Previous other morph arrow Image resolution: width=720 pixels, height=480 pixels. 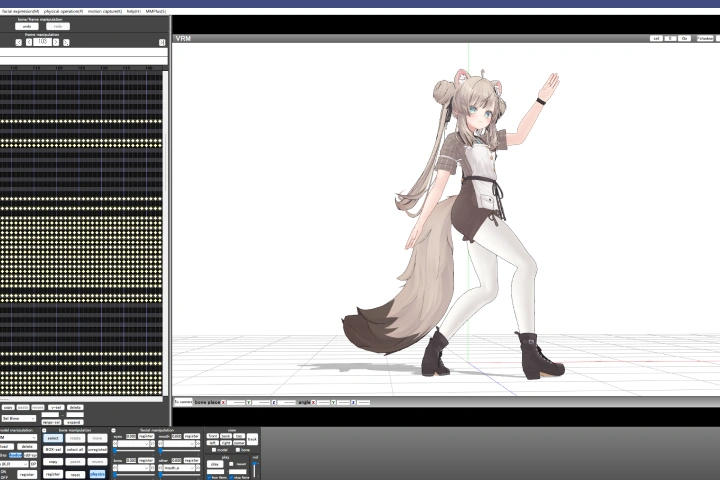160,468
